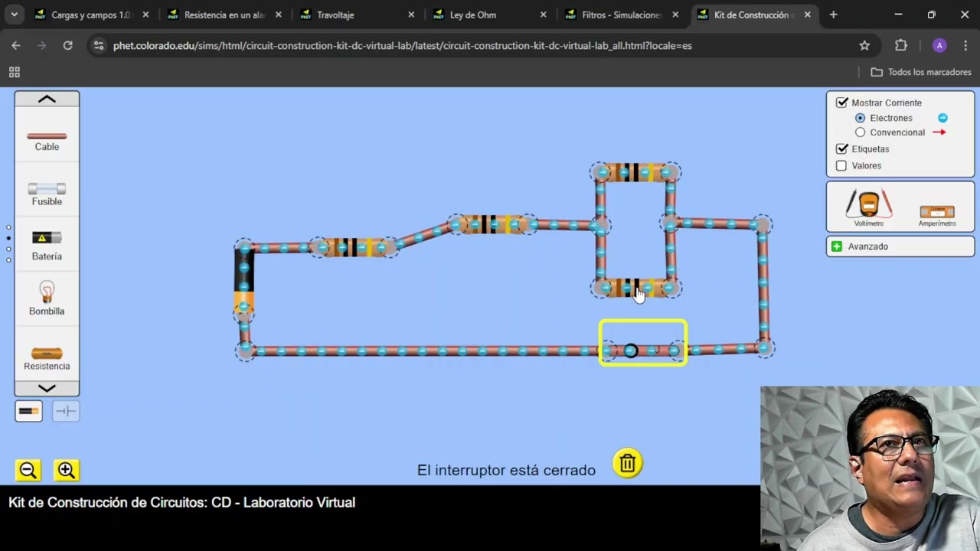Bookmark this page with star
The image size is (980, 551).
pos(864,45)
